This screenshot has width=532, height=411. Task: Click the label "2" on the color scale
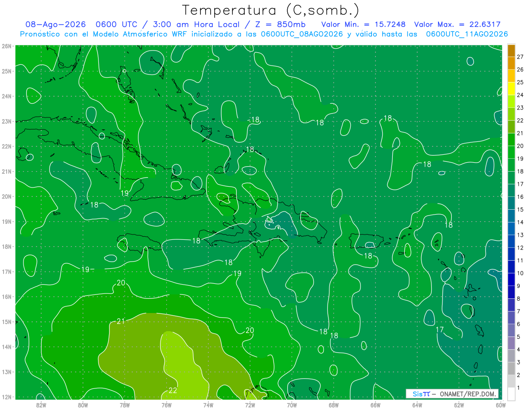tap(519, 375)
